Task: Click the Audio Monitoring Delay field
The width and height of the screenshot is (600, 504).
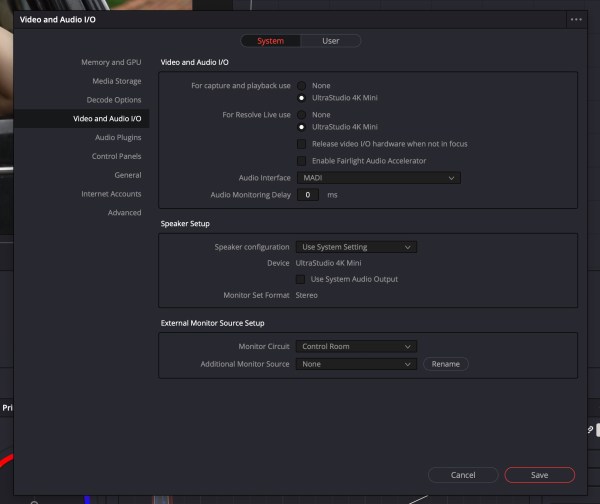Action: (x=307, y=195)
